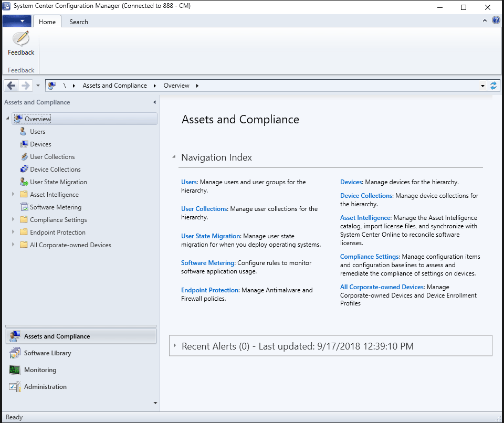
Task: Open the All Corporate-owned Devices link
Action: pos(383,287)
